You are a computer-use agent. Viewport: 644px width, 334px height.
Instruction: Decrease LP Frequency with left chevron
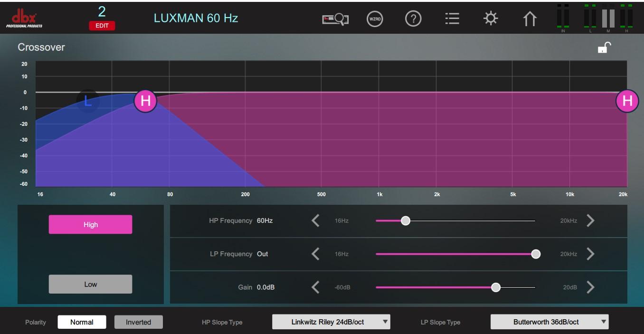click(x=315, y=254)
